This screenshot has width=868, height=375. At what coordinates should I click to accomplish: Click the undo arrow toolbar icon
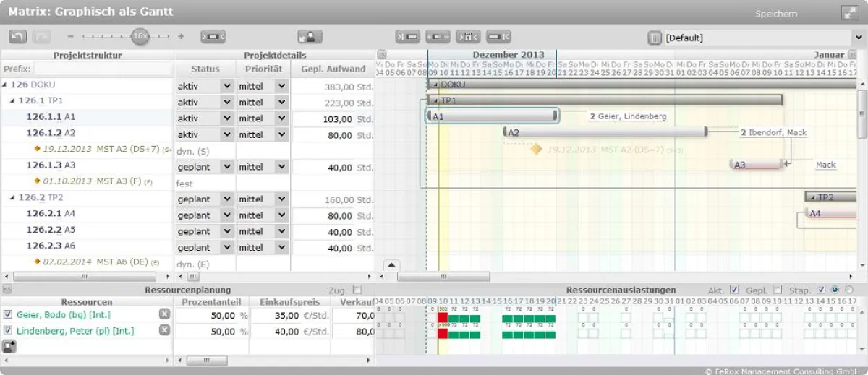[17, 36]
